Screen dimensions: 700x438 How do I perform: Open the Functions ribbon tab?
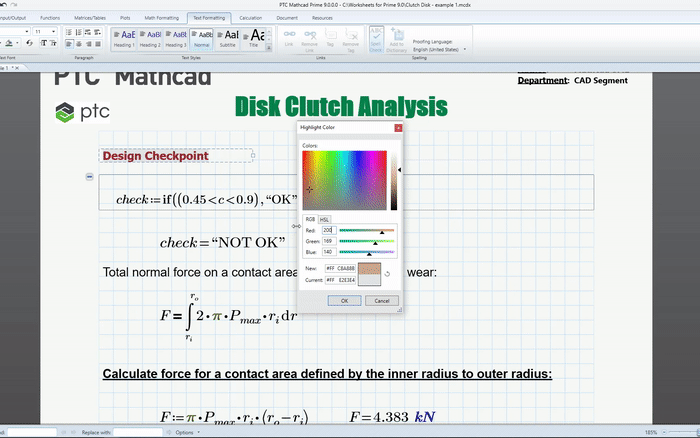click(50, 18)
